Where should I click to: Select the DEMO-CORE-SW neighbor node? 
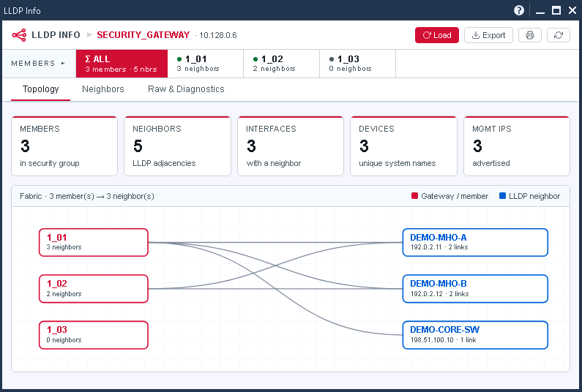pos(475,335)
